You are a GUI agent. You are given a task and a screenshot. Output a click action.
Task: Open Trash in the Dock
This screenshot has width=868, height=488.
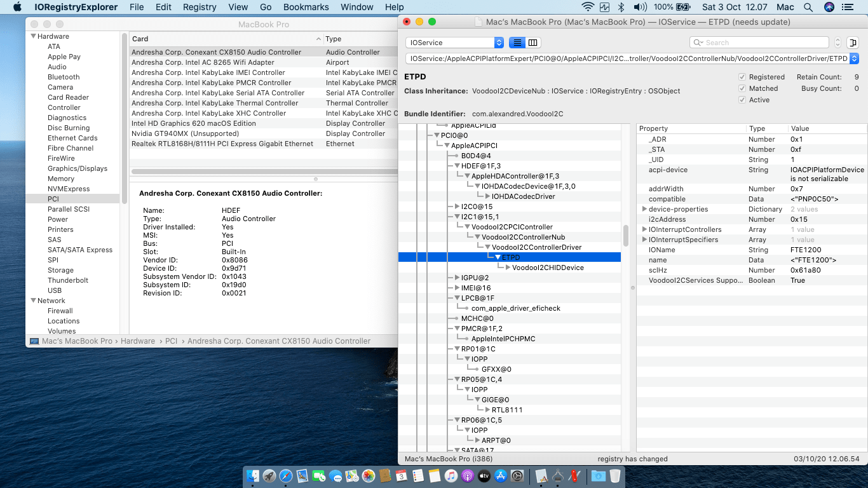[615, 475]
